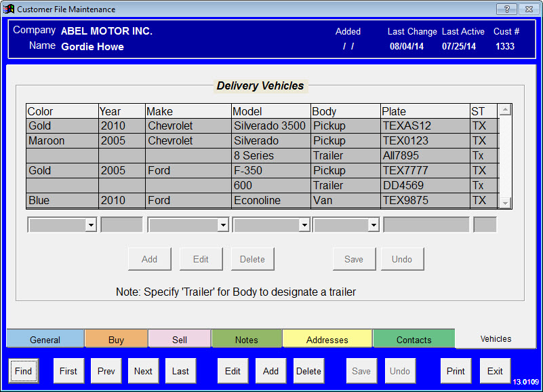Click the customer number '1333'

(505, 46)
